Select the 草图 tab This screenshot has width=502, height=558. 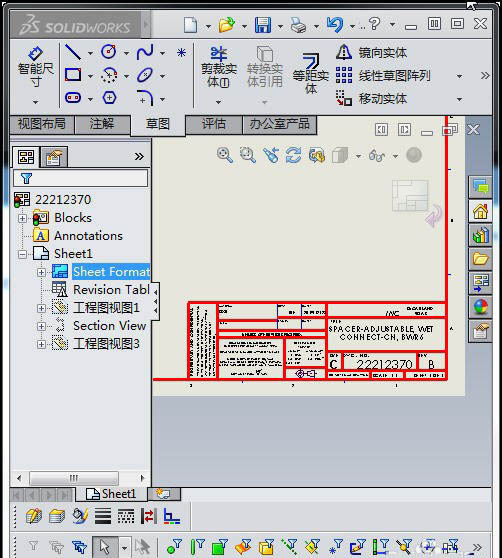(x=158, y=125)
